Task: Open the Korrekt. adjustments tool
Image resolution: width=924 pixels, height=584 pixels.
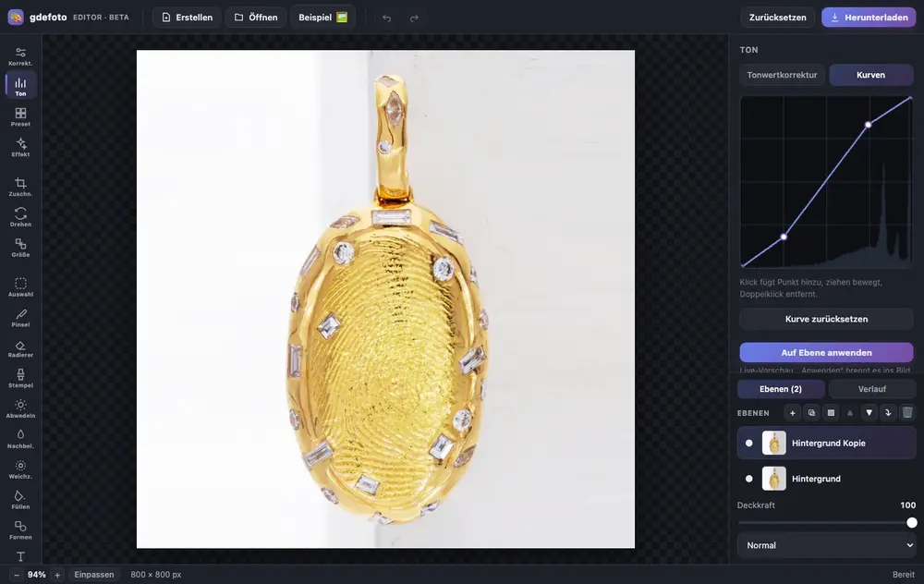Action: point(20,56)
